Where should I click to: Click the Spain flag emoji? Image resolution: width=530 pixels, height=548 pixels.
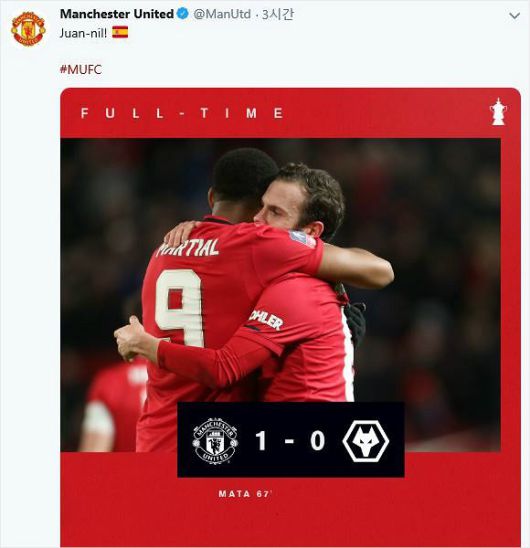(120, 32)
